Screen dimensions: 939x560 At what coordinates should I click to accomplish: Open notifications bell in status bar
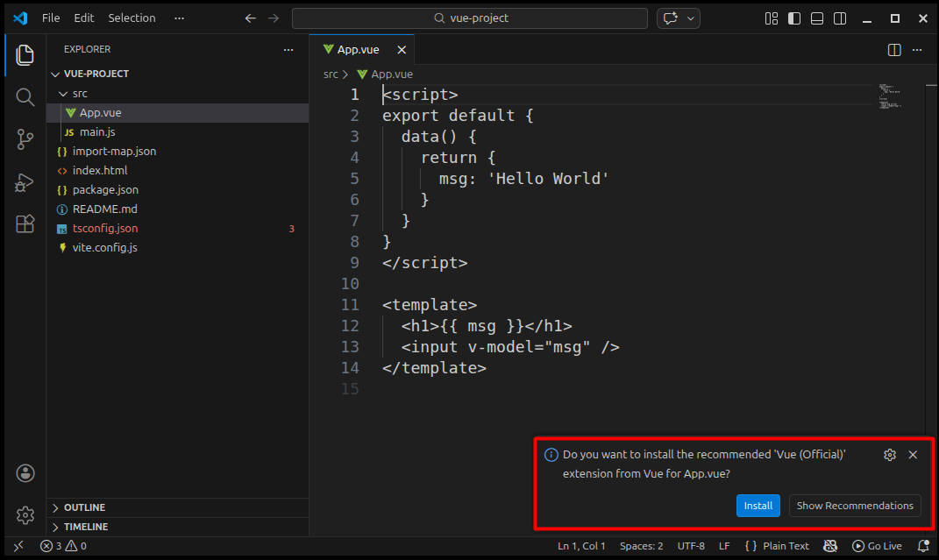[923, 546]
